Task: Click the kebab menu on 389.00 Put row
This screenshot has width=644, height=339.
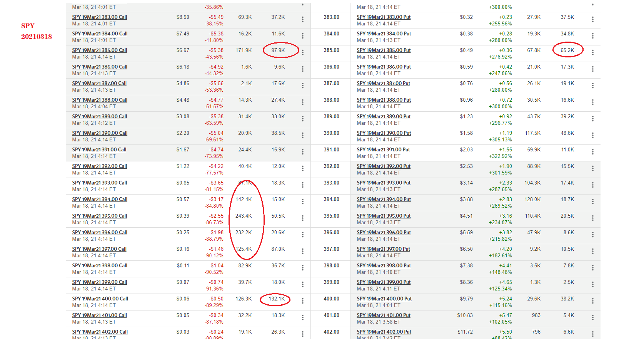Action: [593, 119]
